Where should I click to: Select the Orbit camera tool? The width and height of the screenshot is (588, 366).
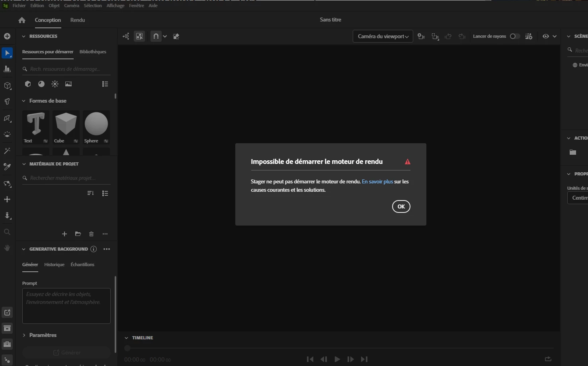point(7,183)
